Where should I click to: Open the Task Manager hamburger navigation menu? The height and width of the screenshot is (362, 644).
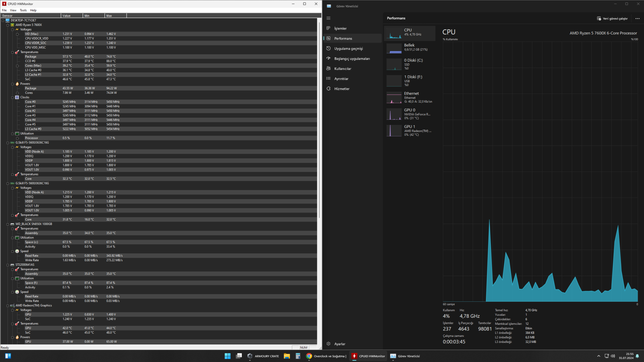click(x=328, y=18)
